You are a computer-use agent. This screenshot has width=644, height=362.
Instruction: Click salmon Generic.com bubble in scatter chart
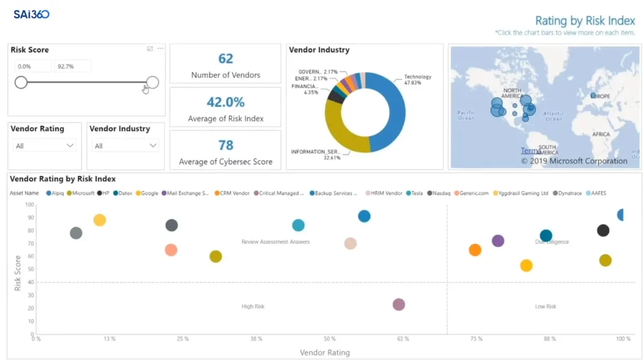(171, 250)
